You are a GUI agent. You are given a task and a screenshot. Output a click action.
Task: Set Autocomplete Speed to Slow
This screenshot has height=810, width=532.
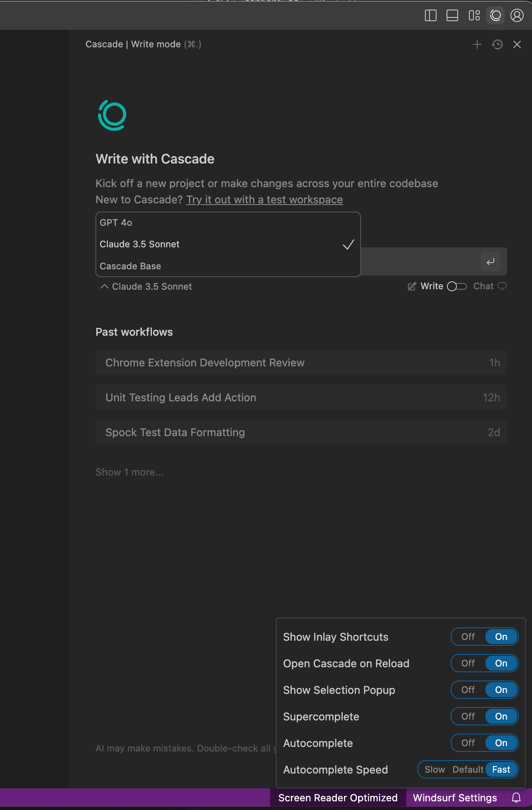click(434, 769)
